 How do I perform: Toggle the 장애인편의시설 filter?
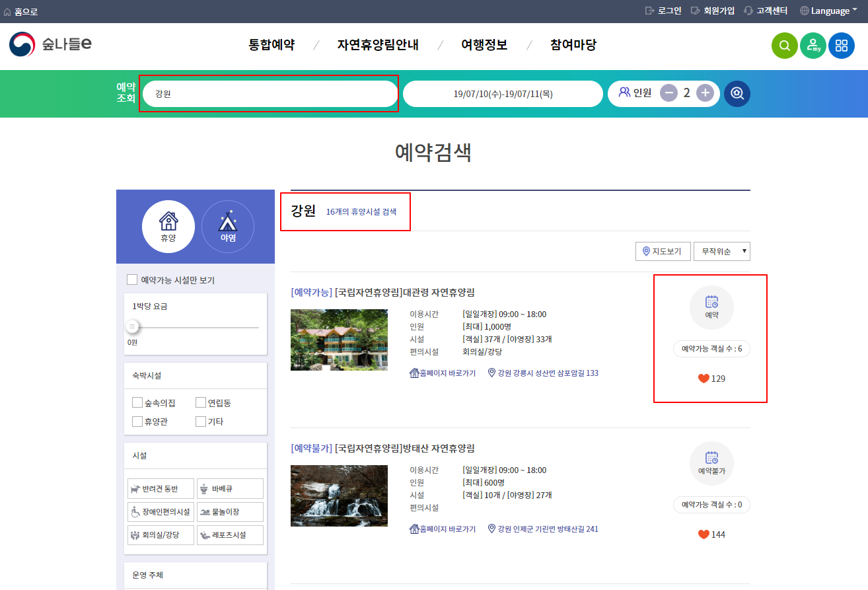pos(161,512)
